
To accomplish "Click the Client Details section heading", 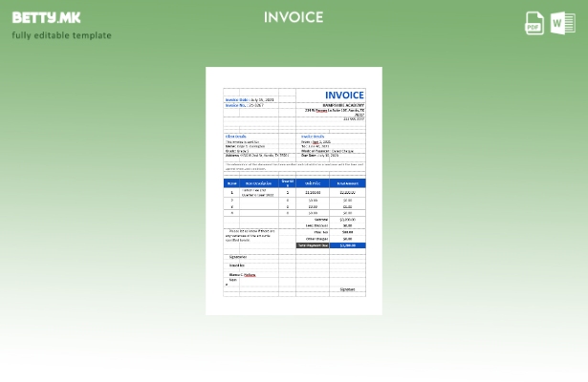I will coord(235,136).
